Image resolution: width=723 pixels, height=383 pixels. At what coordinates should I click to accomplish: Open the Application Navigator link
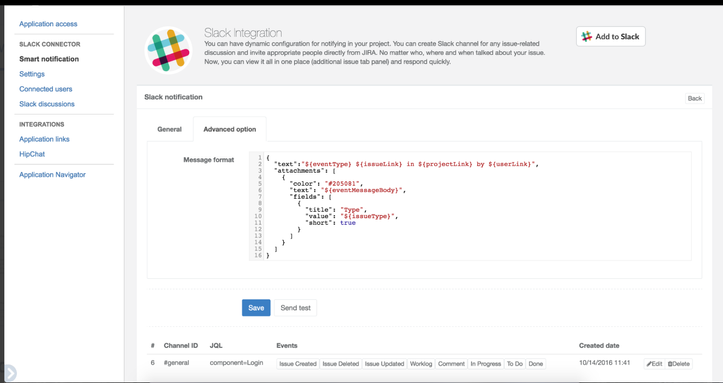tap(52, 175)
